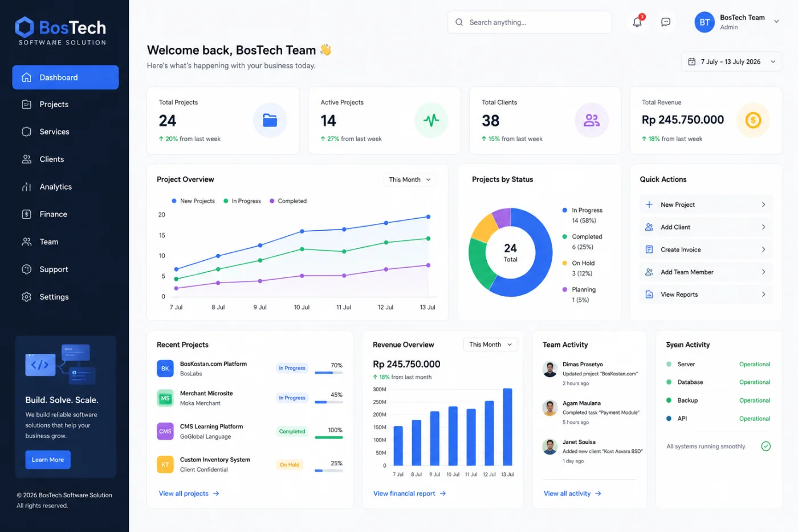Click the Create Invoice document icon
The image size is (798, 532).
(649, 249)
